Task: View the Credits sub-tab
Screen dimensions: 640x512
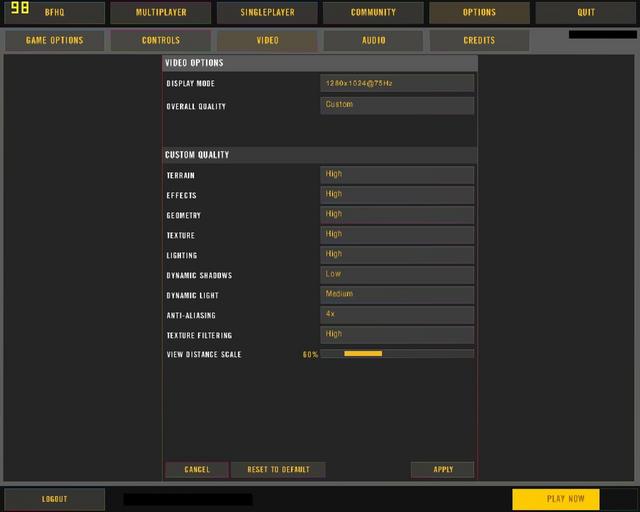Action: pyautogui.click(x=479, y=40)
